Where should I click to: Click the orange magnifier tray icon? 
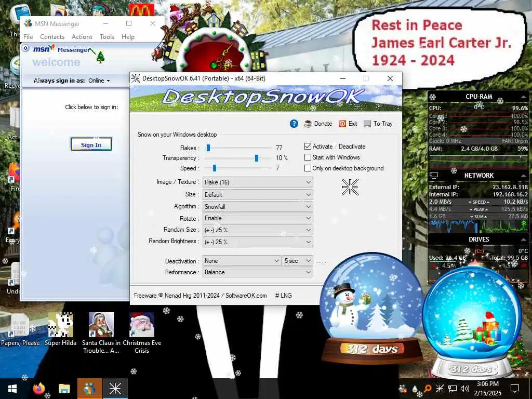[428, 389]
